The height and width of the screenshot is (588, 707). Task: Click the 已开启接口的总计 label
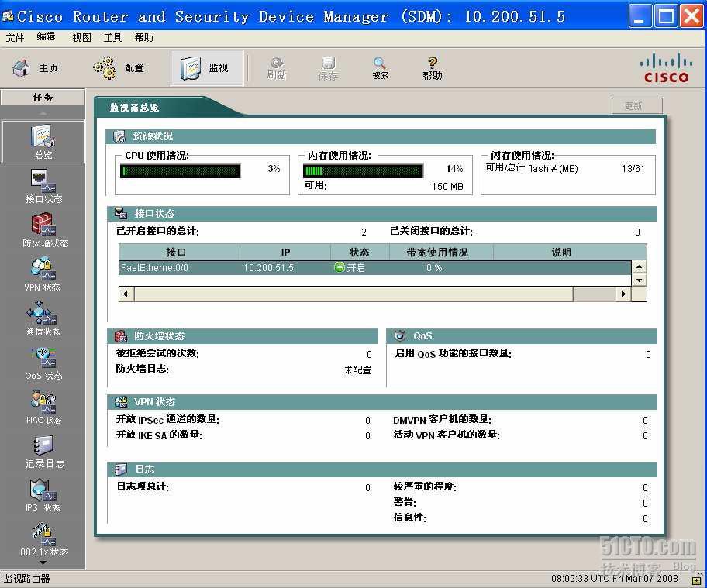click(x=157, y=231)
